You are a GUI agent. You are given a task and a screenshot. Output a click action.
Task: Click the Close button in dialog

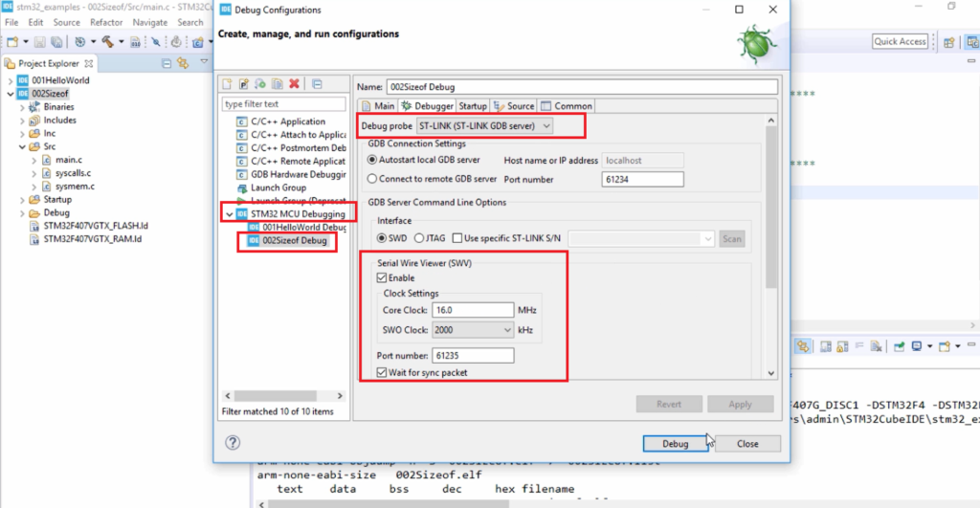pyautogui.click(x=747, y=444)
